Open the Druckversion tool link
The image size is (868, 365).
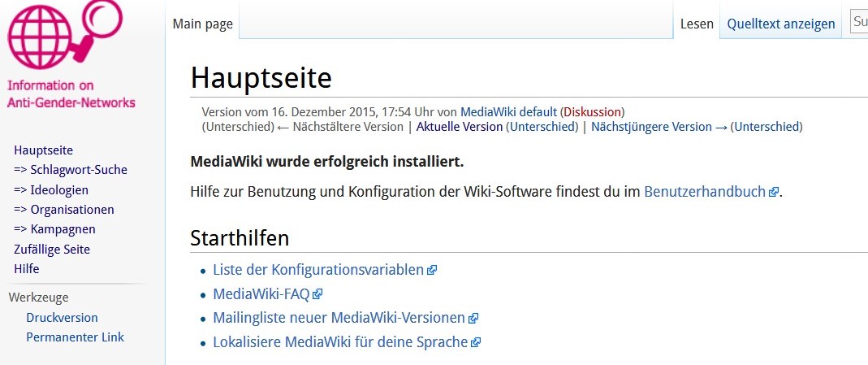[62, 317]
